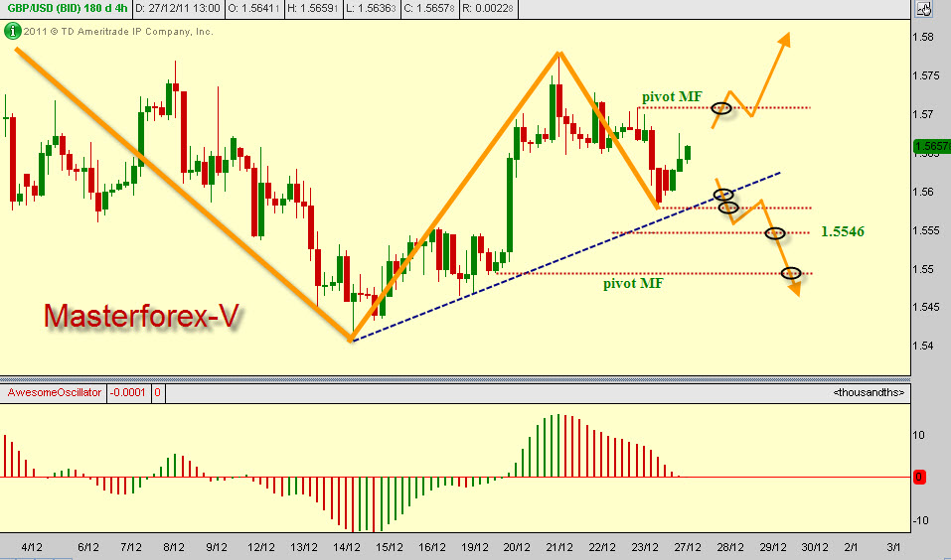Click the 30/12 date on time axis
Screen dimensions: 951x560
pos(816,547)
